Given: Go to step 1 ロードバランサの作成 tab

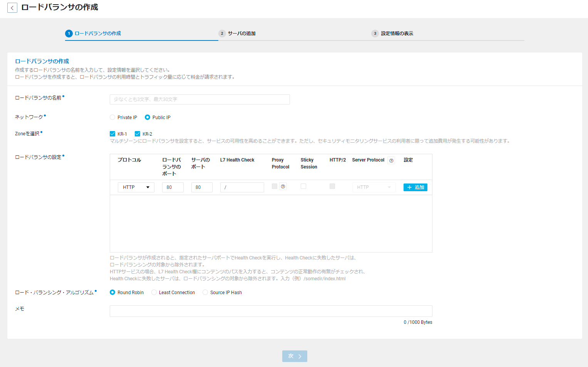Looking at the screenshot, I should (x=93, y=34).
